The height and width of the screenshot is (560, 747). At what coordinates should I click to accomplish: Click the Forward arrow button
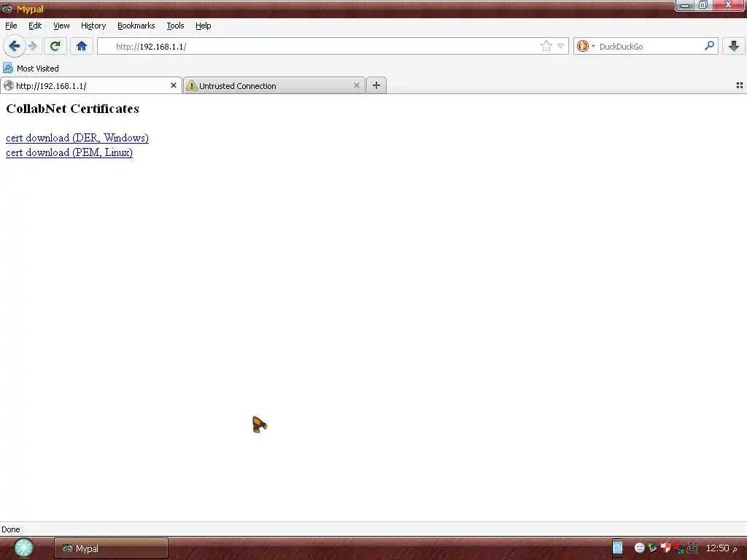(32, 46)
